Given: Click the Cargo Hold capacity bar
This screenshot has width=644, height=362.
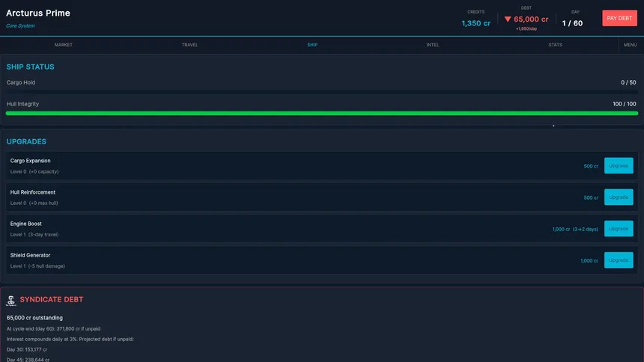Looking at the screenshot, I should (322, 91).
